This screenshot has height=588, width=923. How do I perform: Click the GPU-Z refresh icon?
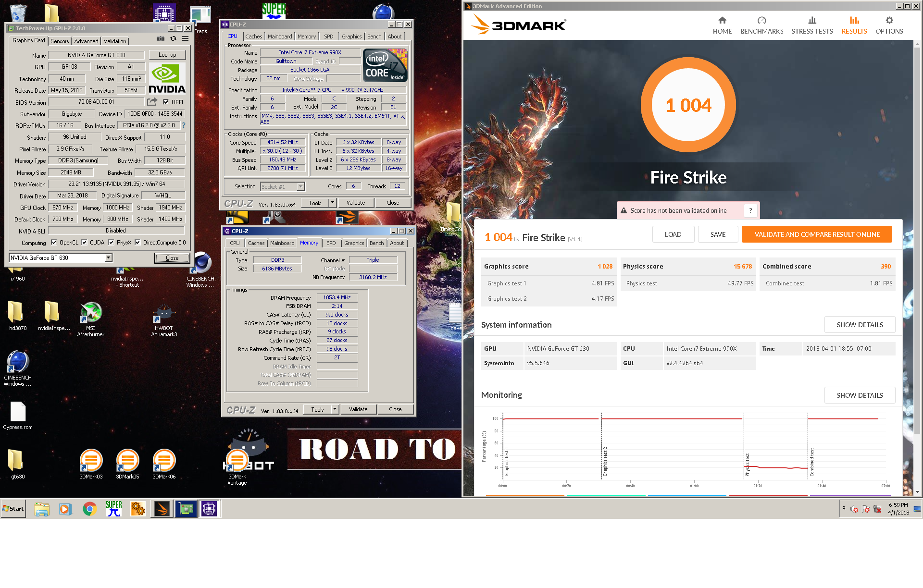[173, 39]
